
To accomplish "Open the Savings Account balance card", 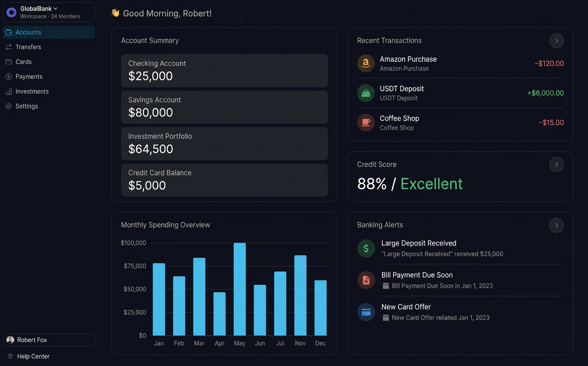I will point(224,107).
